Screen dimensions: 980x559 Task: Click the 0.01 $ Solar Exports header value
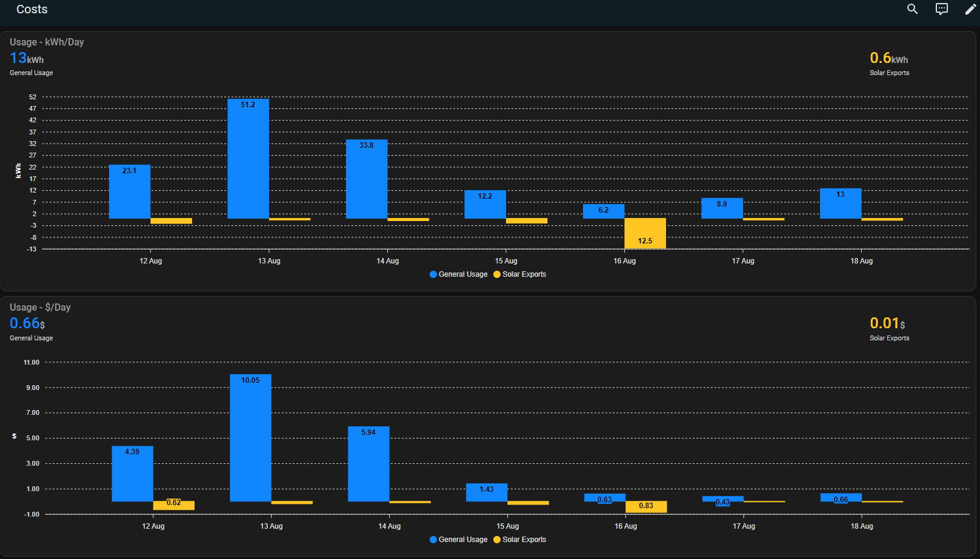(887, 323)
